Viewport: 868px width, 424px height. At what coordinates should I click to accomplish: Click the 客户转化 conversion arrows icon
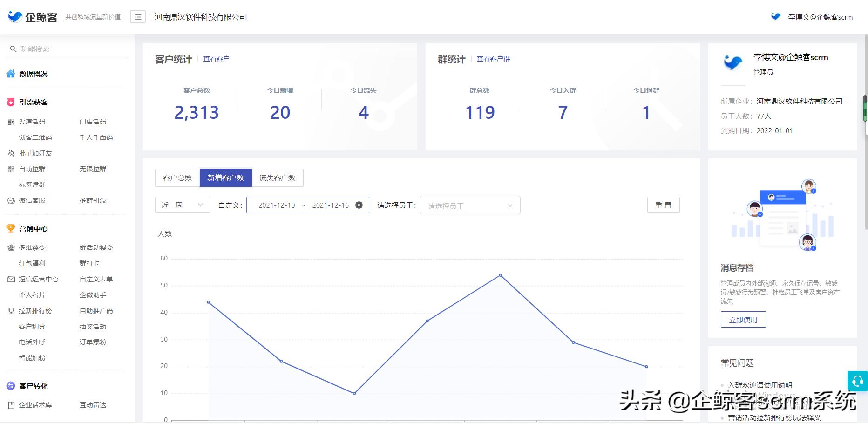pyautogui.click(x=10, y=386)
